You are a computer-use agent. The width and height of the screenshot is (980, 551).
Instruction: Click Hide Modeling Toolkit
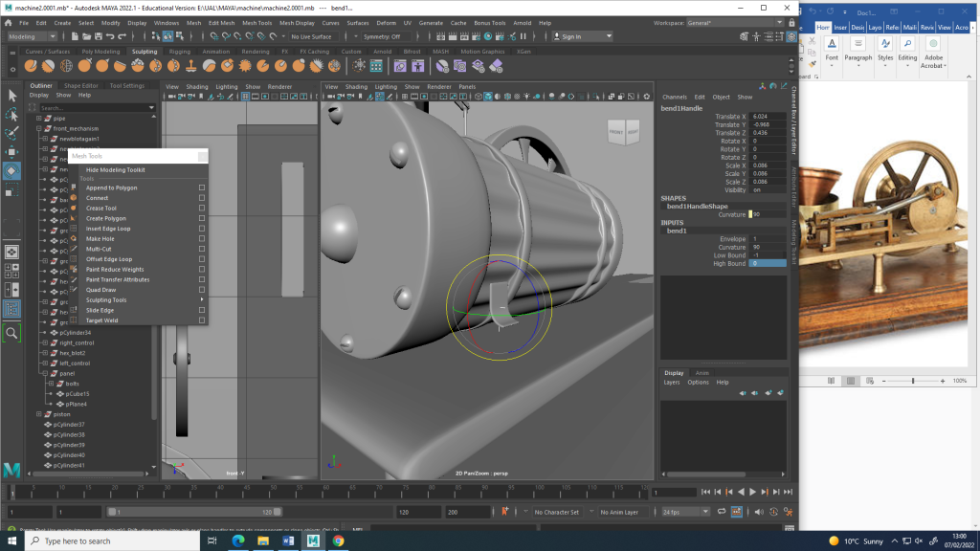coord(116,169)
